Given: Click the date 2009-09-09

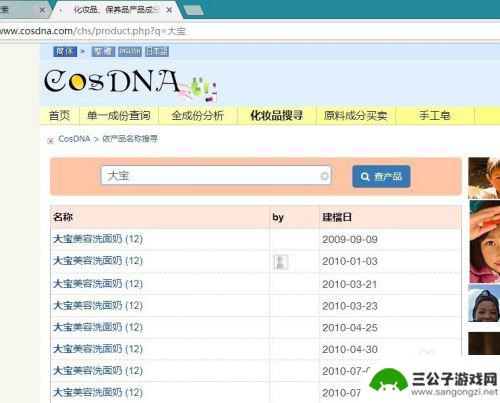Looking at the screenshot, I should (350, 239).
